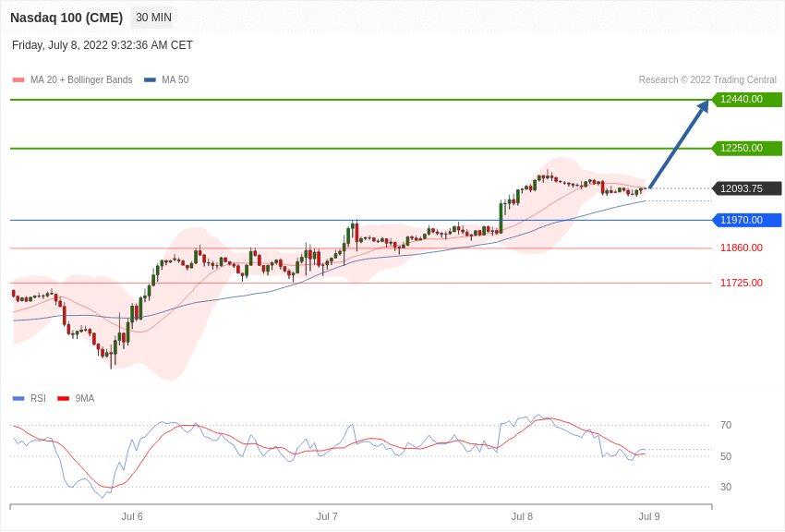Click the 9MA legend label
This screenshot has height=532, width=785.
tap(85, 398)
